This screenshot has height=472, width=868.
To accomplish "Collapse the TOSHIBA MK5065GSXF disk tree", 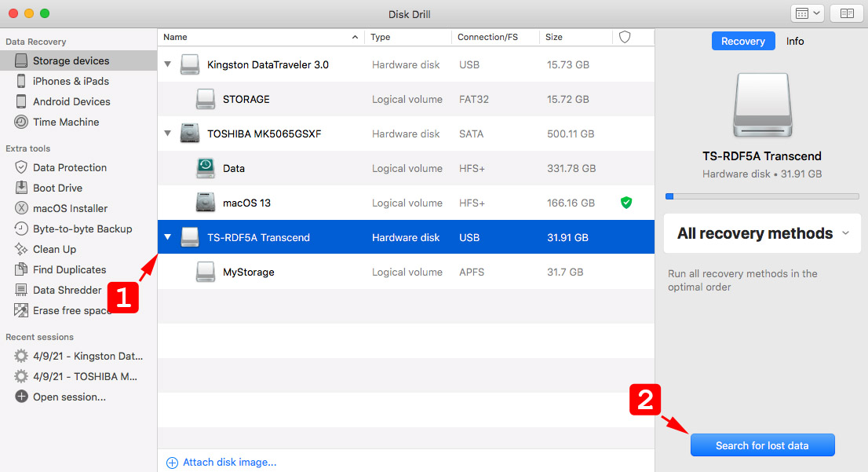I will [168, 134].
